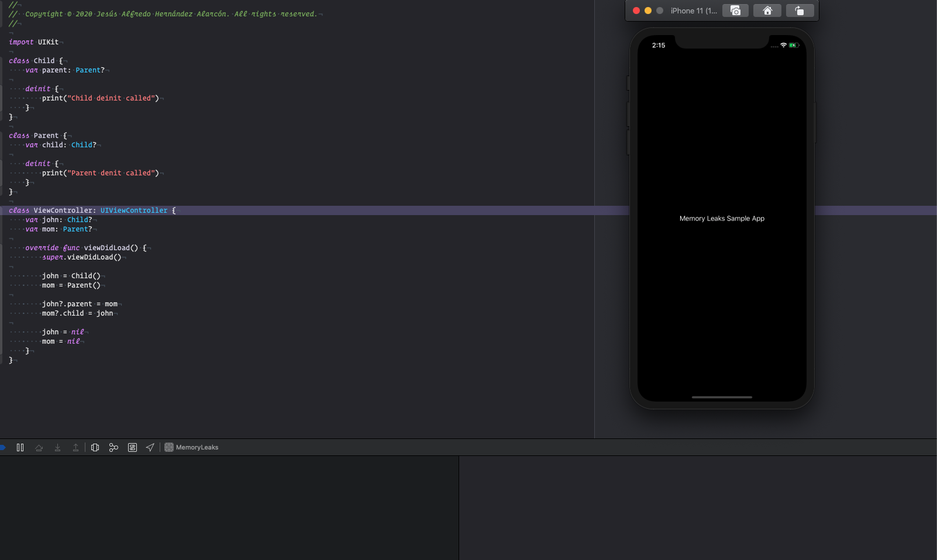Click the "Parent denit called" print statement

(101, 173)
